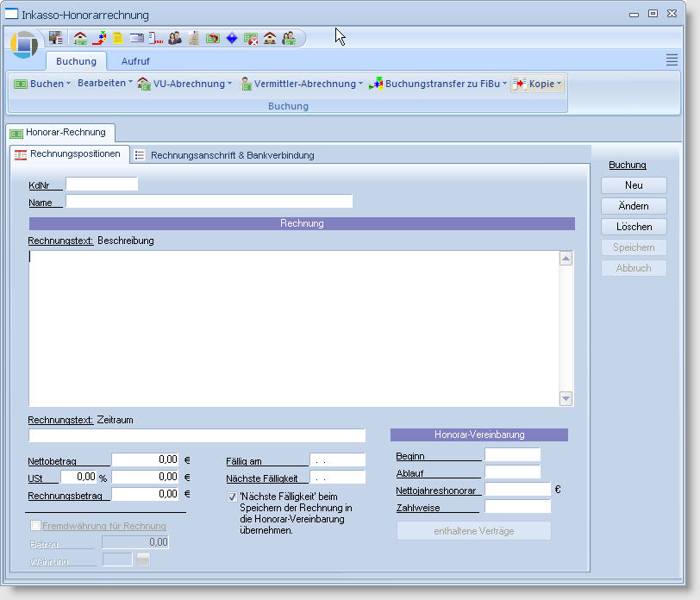Click the two-persons icon in quick toolbar

175,38
